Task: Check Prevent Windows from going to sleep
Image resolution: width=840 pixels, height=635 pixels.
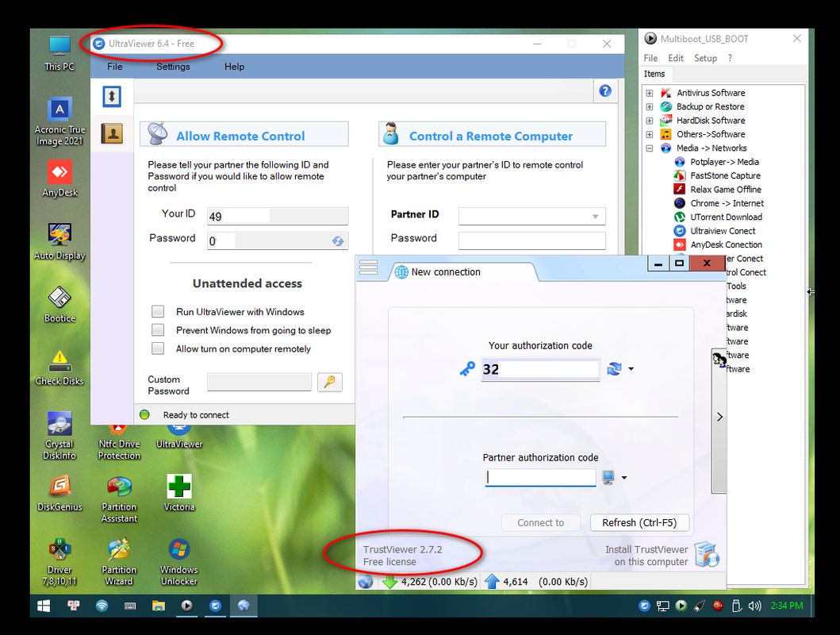Action: tap(158, 329)
